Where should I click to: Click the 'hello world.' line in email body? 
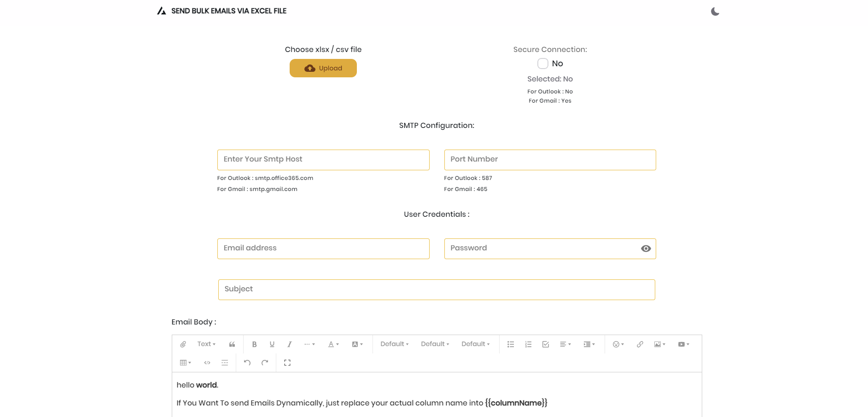(x=198, y=385)
